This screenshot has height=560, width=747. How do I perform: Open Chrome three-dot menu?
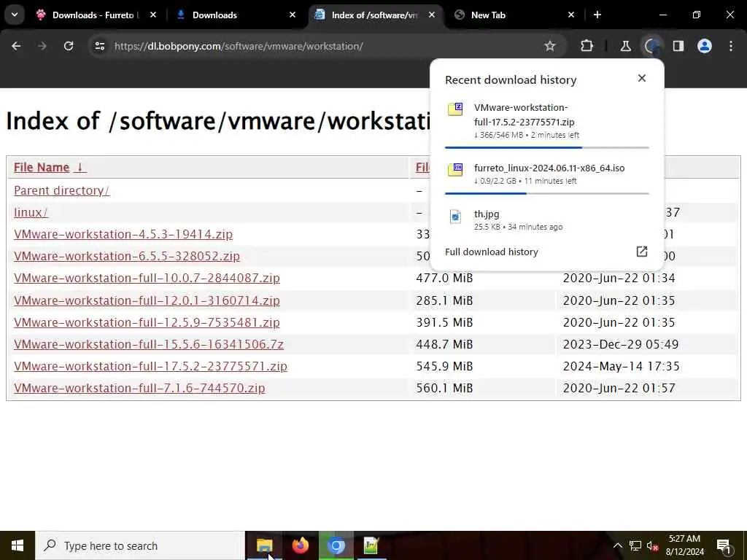731,46
